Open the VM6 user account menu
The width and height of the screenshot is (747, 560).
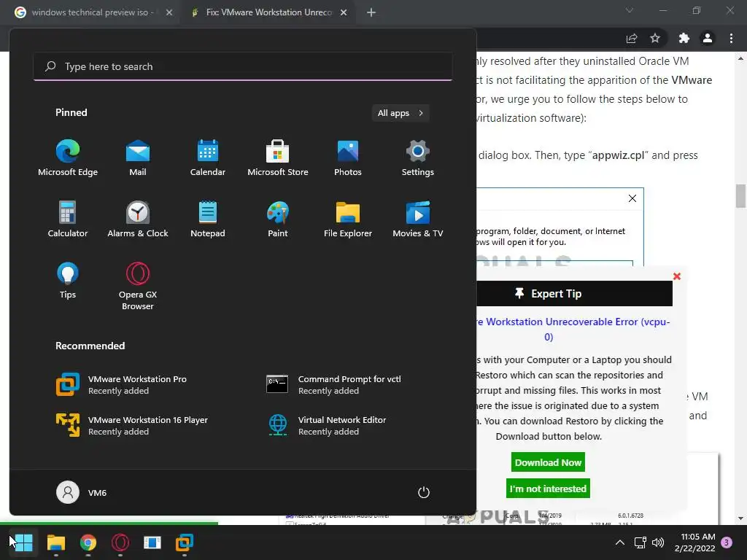pos(82,492)
